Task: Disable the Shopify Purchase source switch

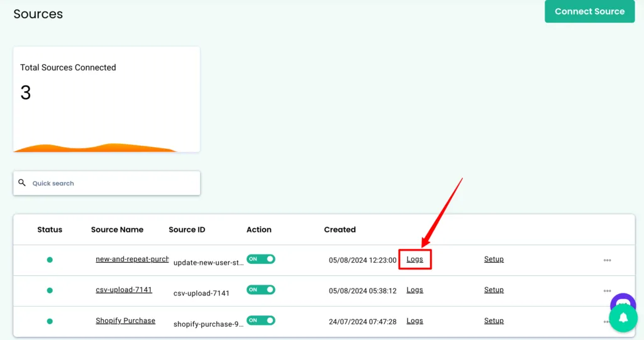Action: [x=261, y=321]
